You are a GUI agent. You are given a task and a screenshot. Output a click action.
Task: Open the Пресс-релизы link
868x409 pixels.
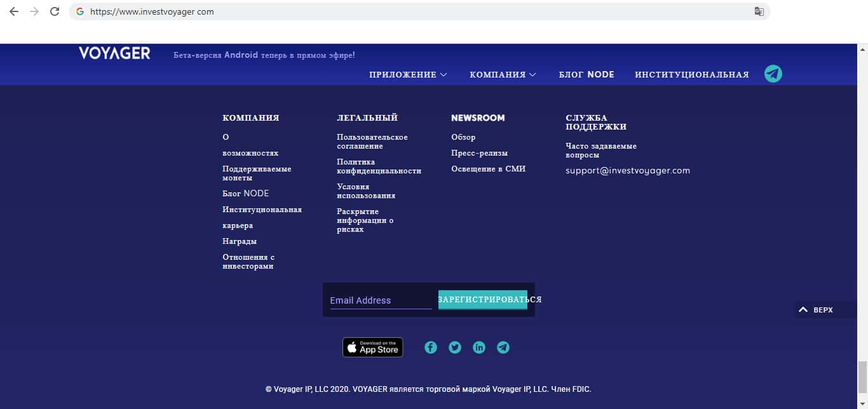(x=480, y=153)
